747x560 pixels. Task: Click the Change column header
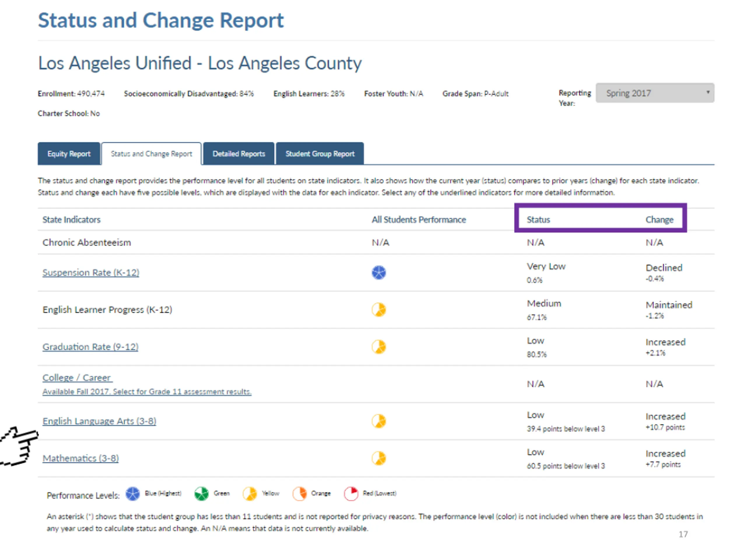pos(659,219)
